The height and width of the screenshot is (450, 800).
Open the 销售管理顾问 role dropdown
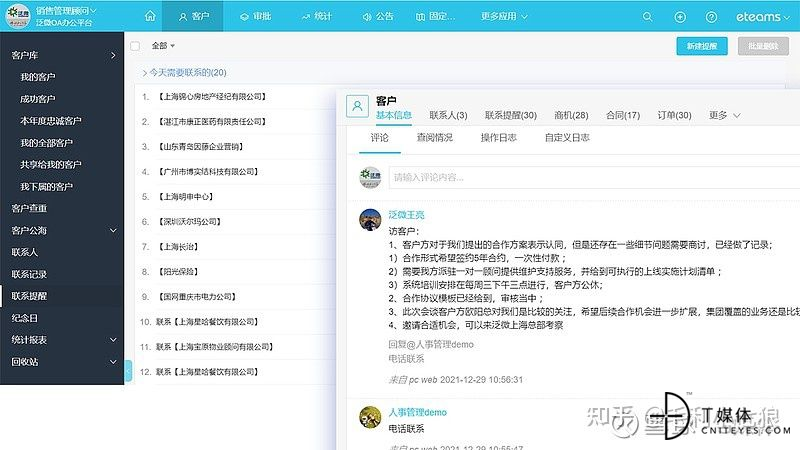click(x=66, y=10)
